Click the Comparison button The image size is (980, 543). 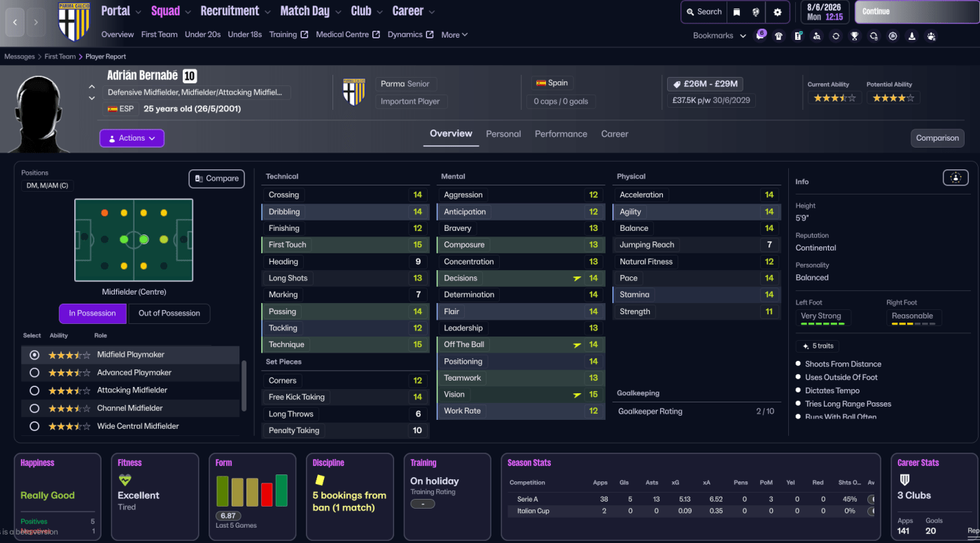pos(937,138)
